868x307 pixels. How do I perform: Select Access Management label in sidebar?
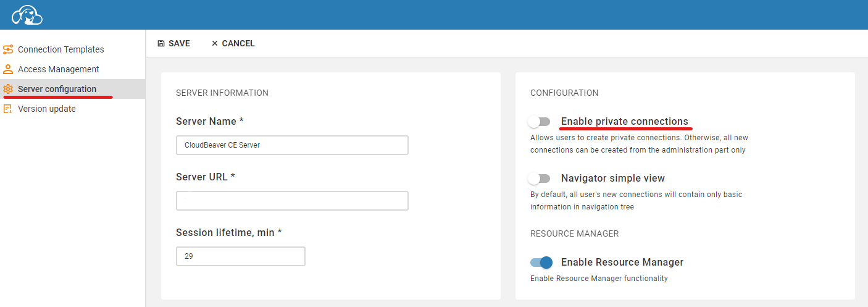pos(59,69)
